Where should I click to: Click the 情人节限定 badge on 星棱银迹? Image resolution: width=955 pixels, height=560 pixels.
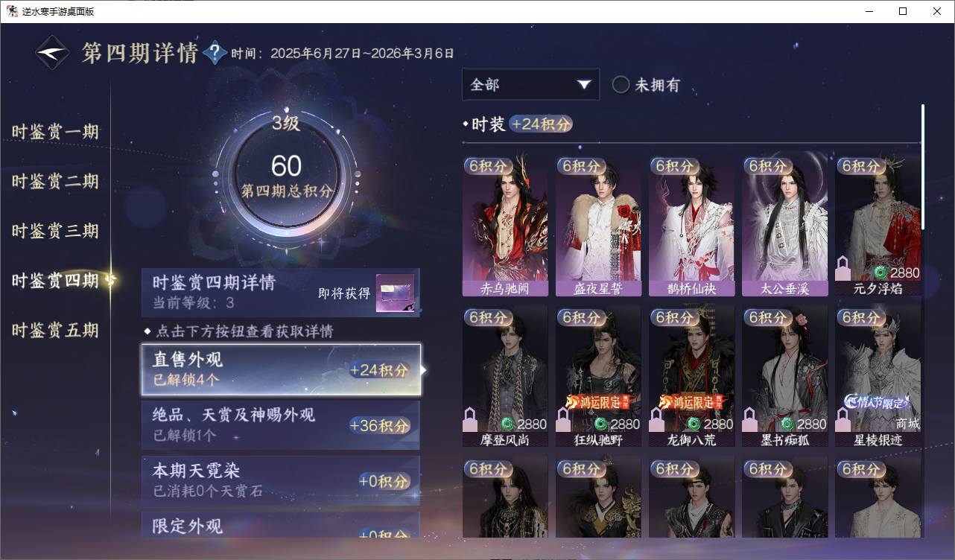coord(877,402)
